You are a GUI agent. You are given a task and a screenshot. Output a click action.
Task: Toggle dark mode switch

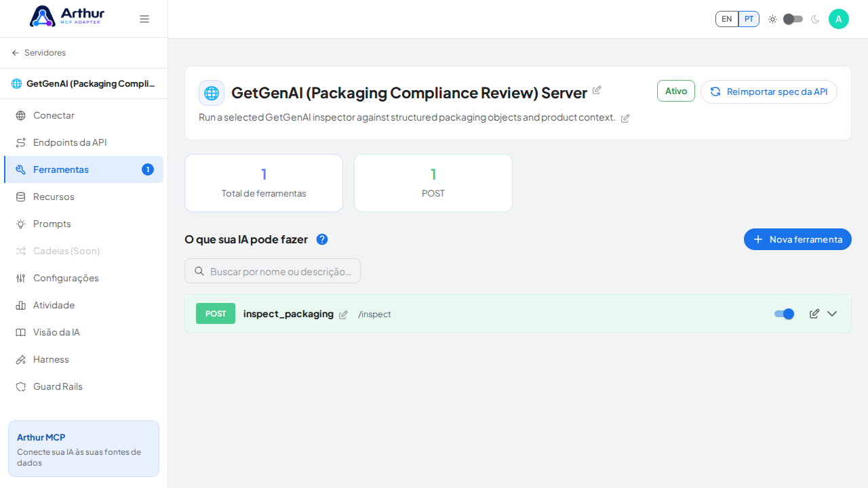tap(793, 19)
